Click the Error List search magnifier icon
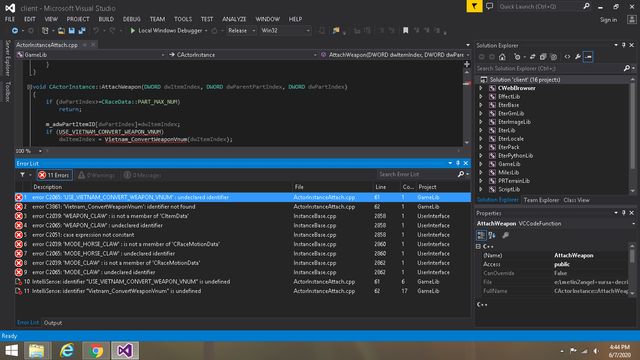 point(461,174)
